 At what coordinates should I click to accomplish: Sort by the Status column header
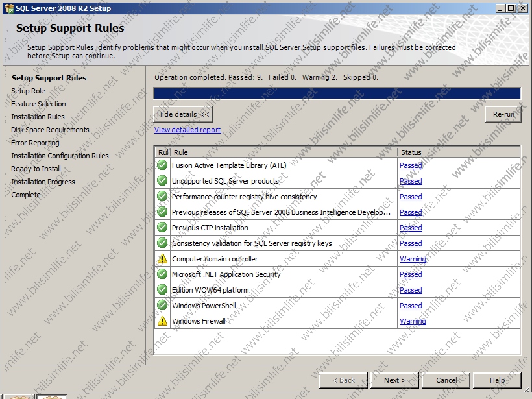[x=459, y=152]
